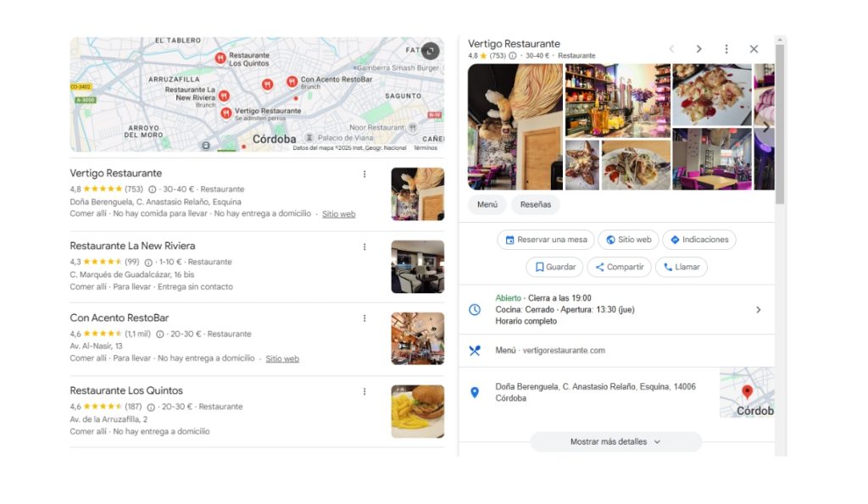This screenshot has height=504, width=868.
Task: Click the detail panel vertical scrollbar
Action: click(780, 125)
